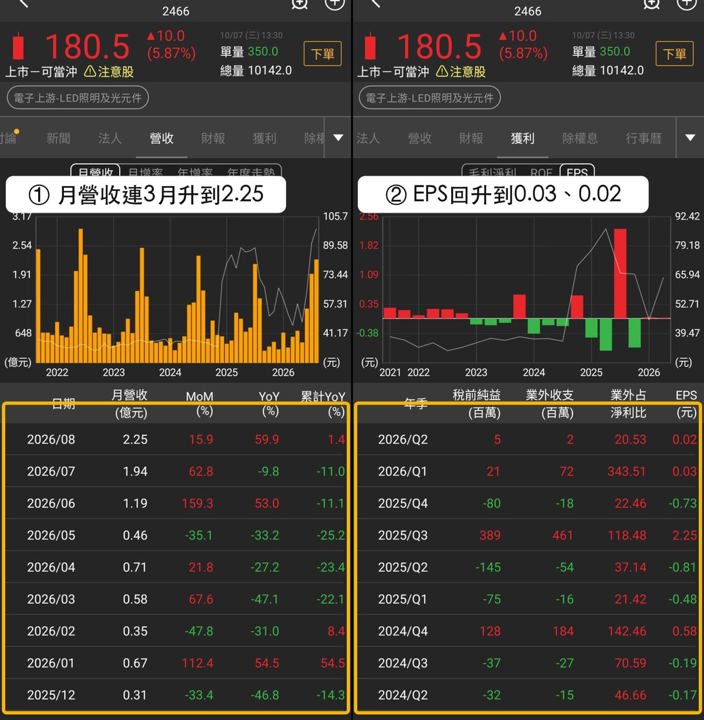Tap 2026/Q2 earnings row
Image resolution: width=704 pixels, height=720 pixels.
click(x=528, y=439)
